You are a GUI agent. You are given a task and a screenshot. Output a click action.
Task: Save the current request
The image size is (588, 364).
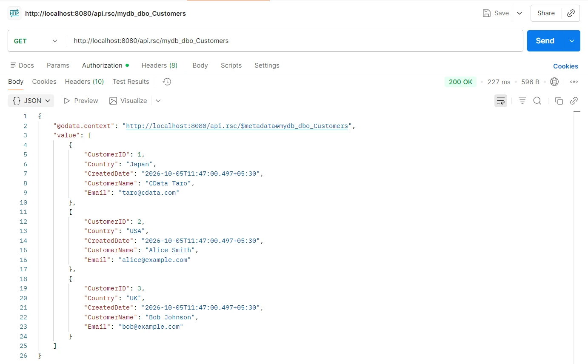(x=496, y=13)
